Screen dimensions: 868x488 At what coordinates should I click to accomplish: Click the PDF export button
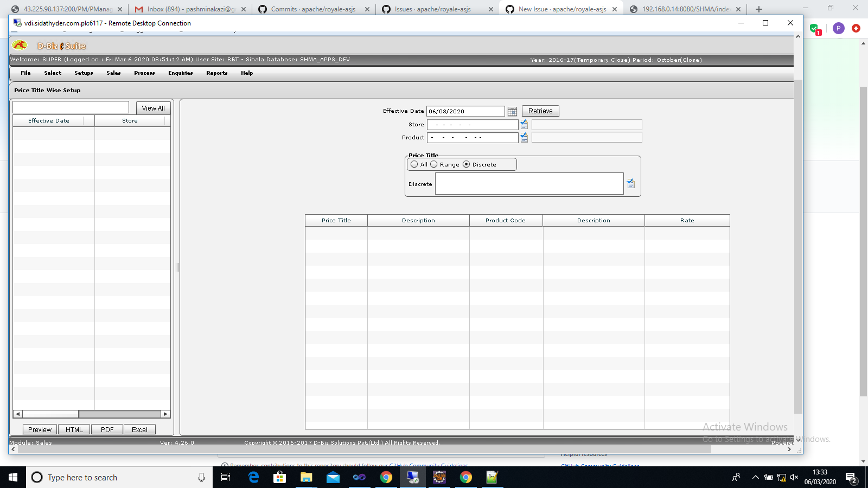tap(107, 429)
